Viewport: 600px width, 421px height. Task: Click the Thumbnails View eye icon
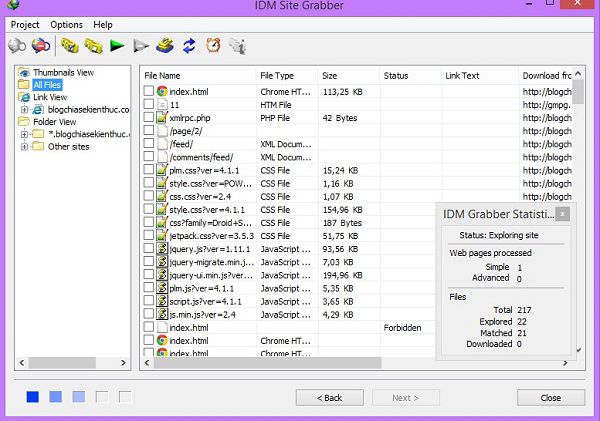coord(24,72)
